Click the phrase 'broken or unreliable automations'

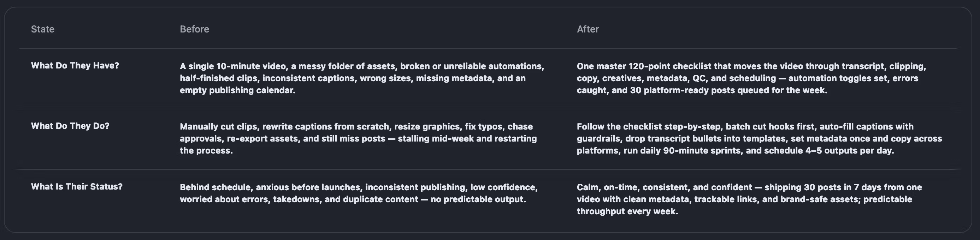[472, 66]
